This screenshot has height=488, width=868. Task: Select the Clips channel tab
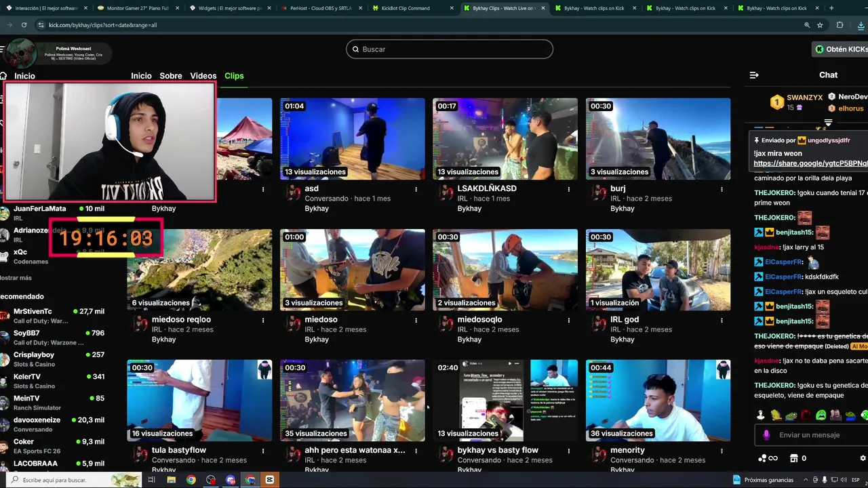(x=234, y=76)
